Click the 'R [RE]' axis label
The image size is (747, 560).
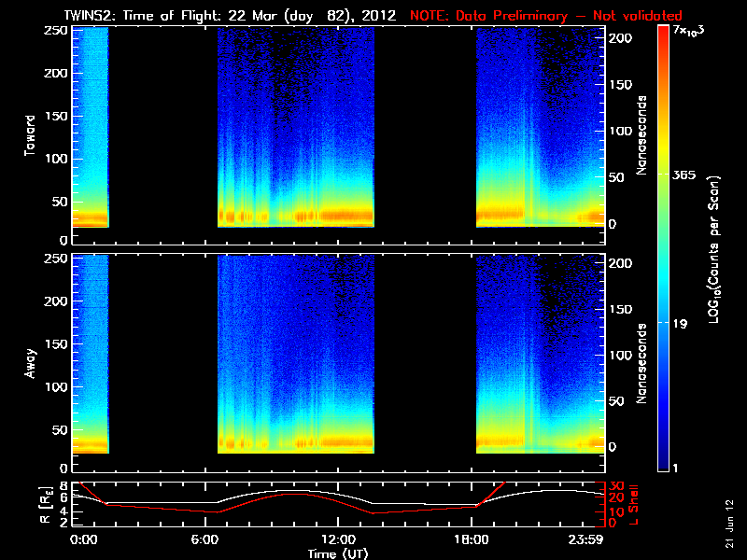tap(46, 504)
